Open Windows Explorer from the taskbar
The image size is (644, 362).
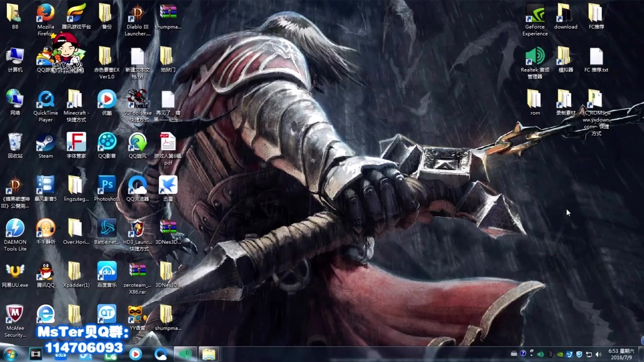tap(209, 354)
